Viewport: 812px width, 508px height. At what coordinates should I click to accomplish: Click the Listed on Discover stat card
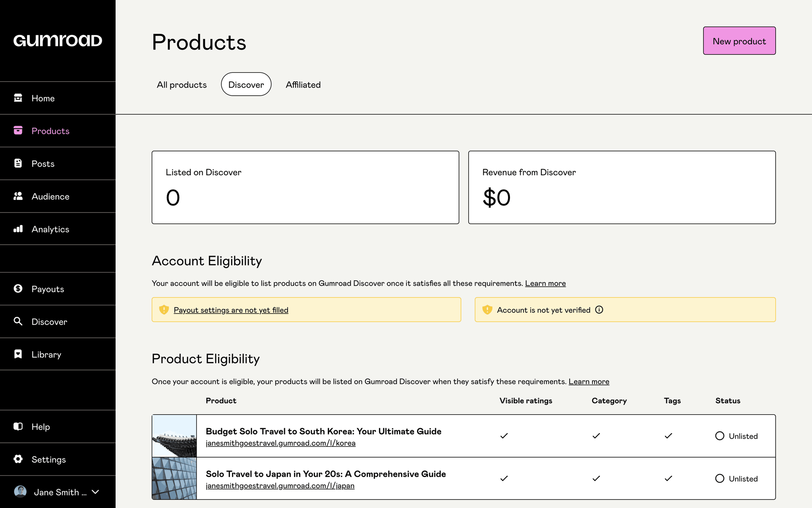305,187
